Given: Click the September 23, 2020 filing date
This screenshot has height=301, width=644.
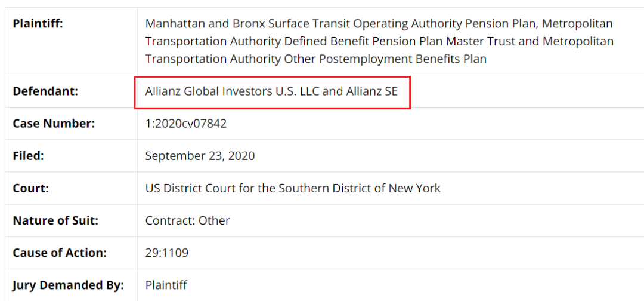Looking at the screenshot, I should click(200, 156).
